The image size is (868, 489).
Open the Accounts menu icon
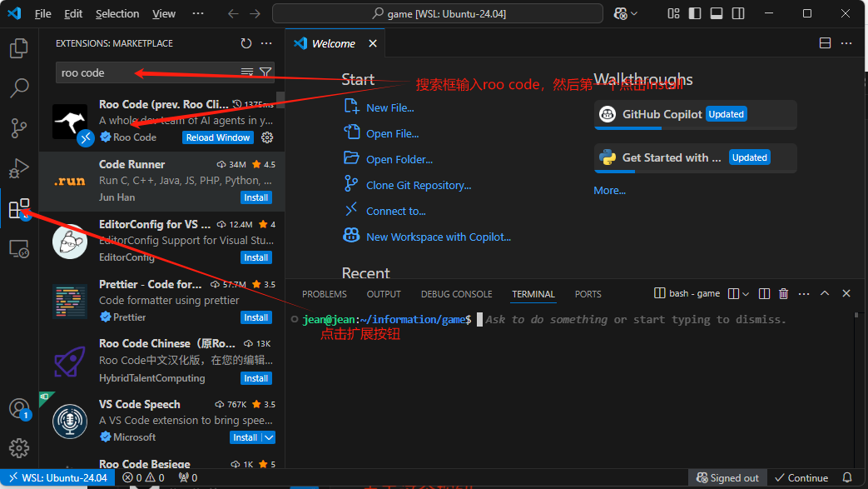click(x=19, y=409)
